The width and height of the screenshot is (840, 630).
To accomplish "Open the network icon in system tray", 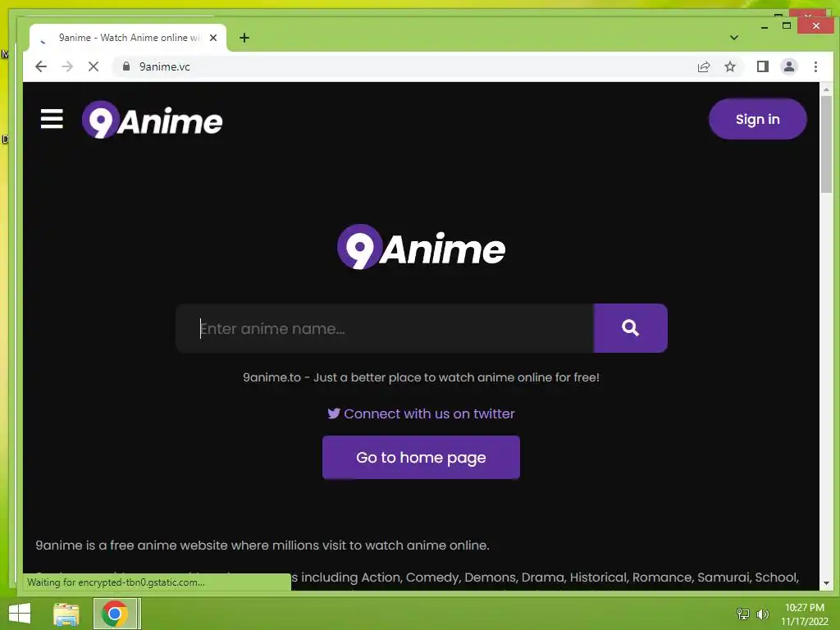I will coord(743,614).
